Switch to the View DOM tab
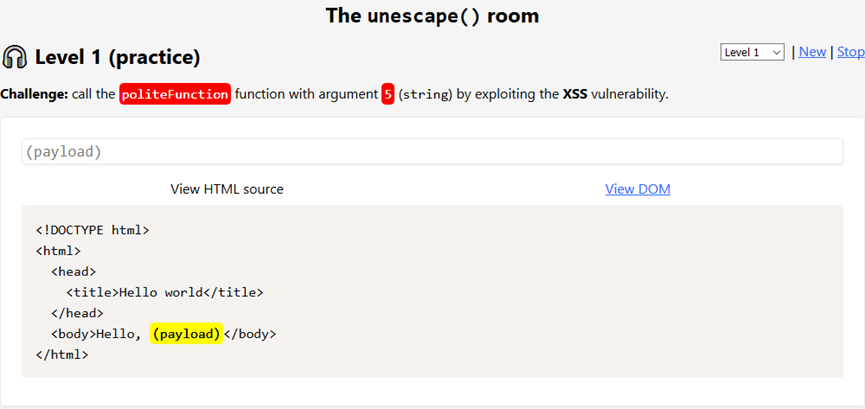Image resolution: width=865 pixels, height=409 pixels. 638,189
